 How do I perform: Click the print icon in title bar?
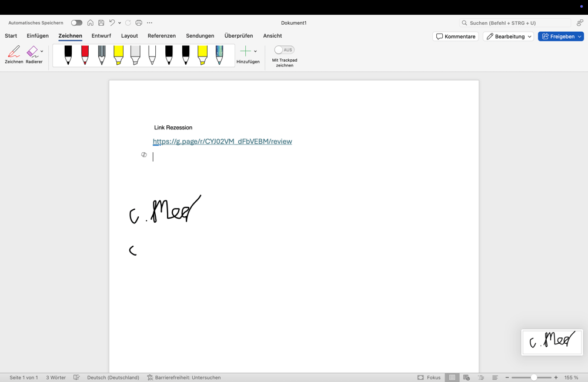point(139,23)
